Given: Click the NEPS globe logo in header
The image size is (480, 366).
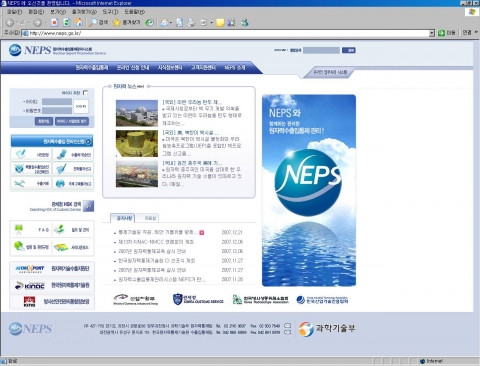Looking at the screenshot, I should (15, 50).
